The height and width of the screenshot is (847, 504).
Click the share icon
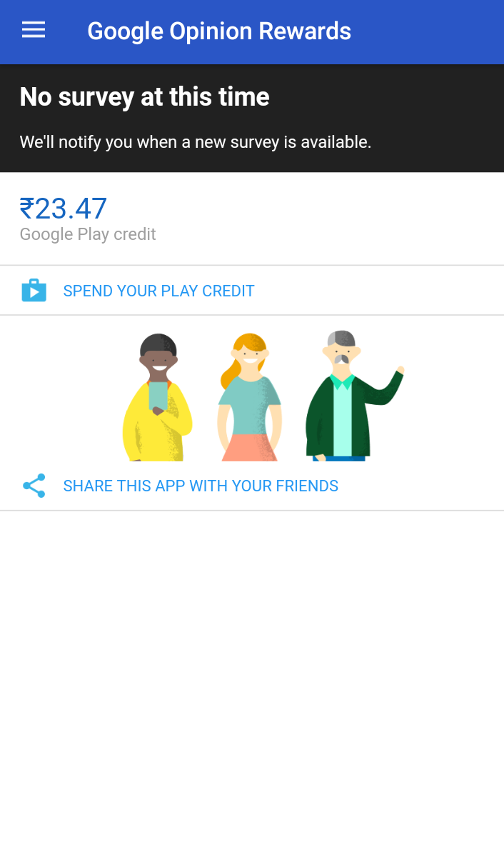click(x=34, y=486)
